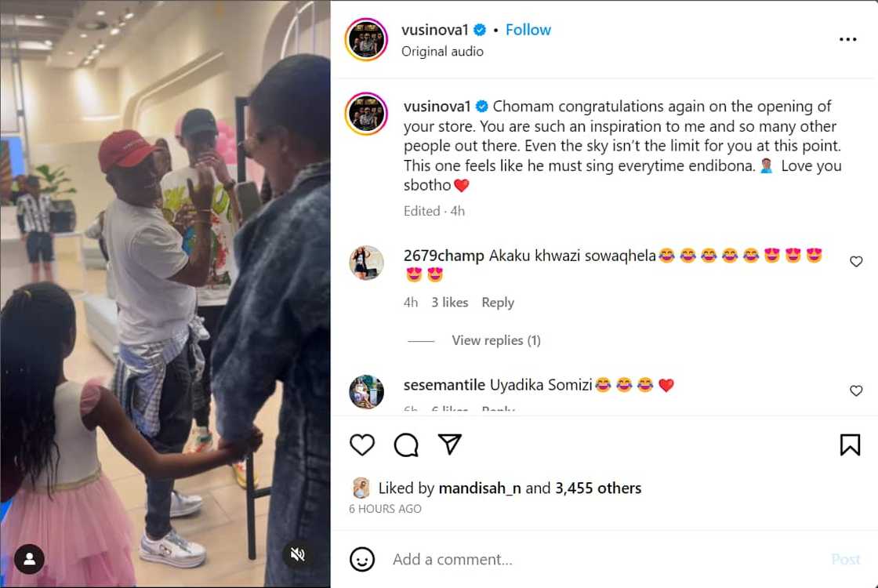Follow the vusinova1 account

point(528,30)
